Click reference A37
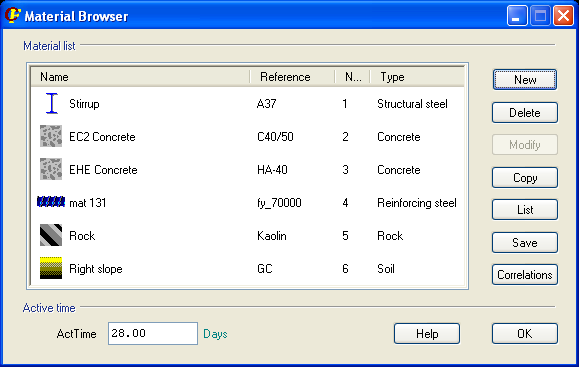 coord(267,104)
